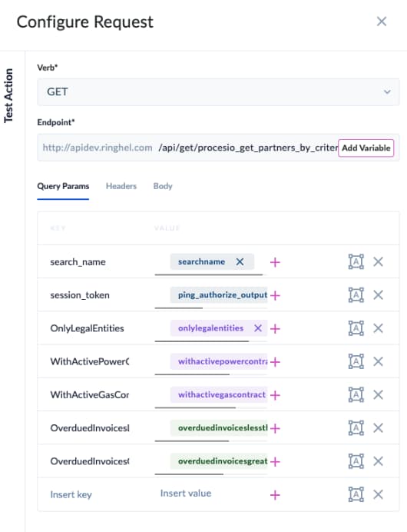Select the Query Params tab
407x532 pixels.
(x=63, y=186)
